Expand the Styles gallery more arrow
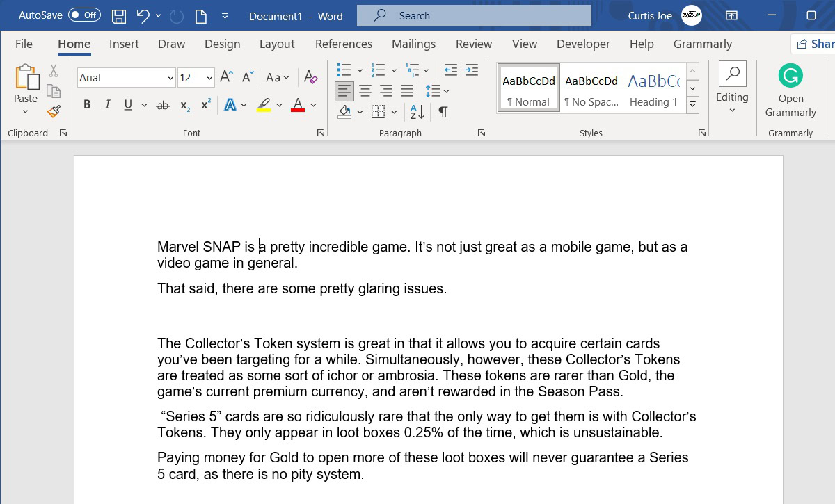The image size is (835, 504). (692, 106)
